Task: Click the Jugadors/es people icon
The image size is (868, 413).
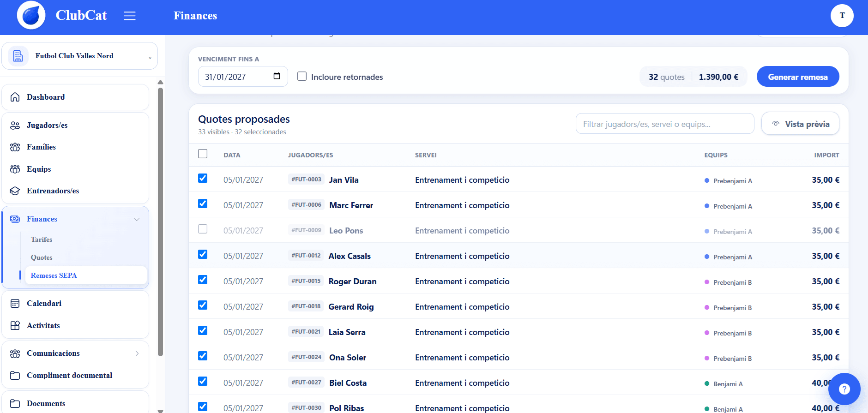Action: click(15, 125)
